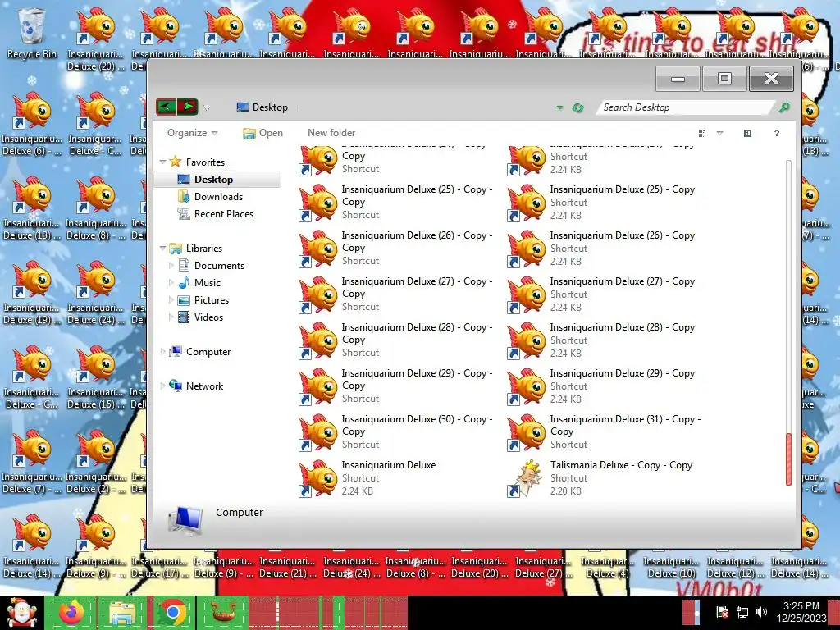The width and height of the screenshot is (840, 630).
Task: Click the refresh icon beside address bar
Action: click(577, 107)
